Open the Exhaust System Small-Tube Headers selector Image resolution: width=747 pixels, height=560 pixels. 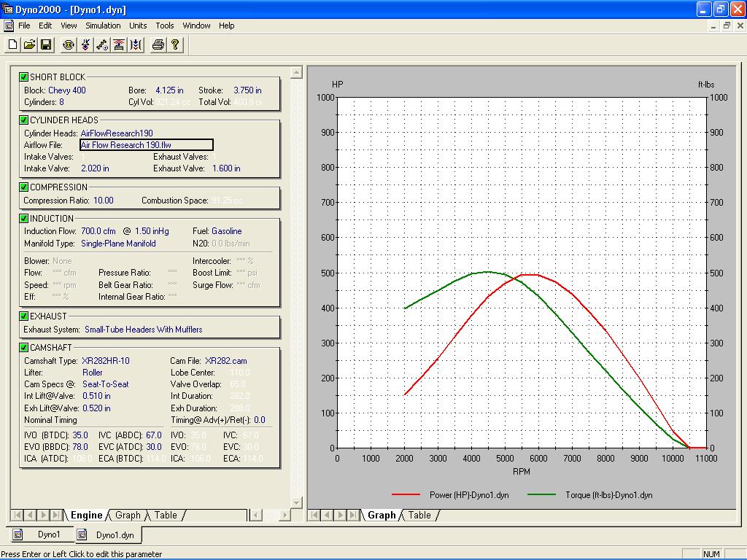click(143, 330)
